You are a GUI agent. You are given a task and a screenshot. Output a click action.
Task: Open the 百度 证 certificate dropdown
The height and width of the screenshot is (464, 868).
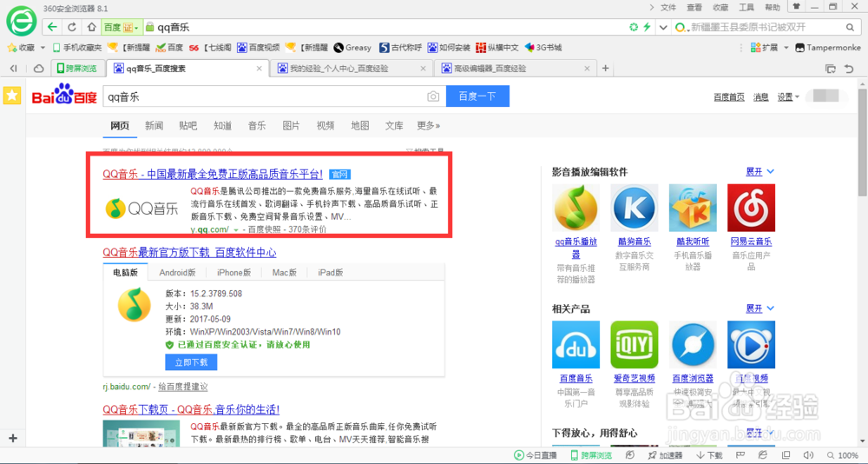(122, 27)
